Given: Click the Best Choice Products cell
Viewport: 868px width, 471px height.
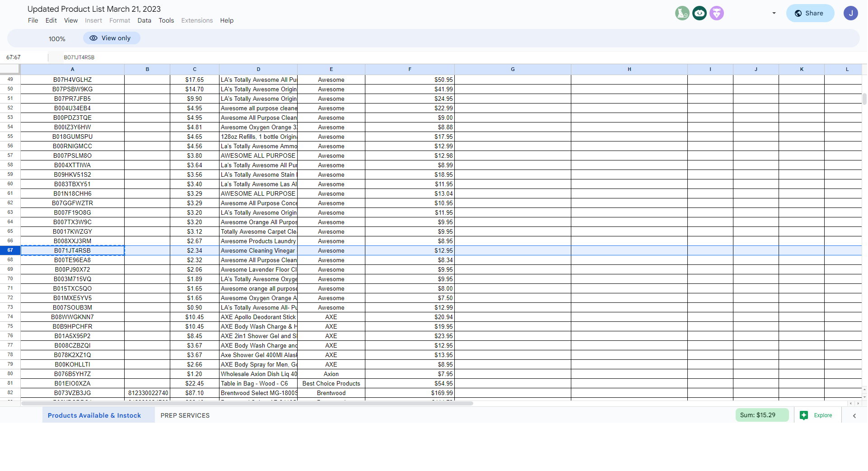Looking at the screenshot, I should [x=331, y=383].
